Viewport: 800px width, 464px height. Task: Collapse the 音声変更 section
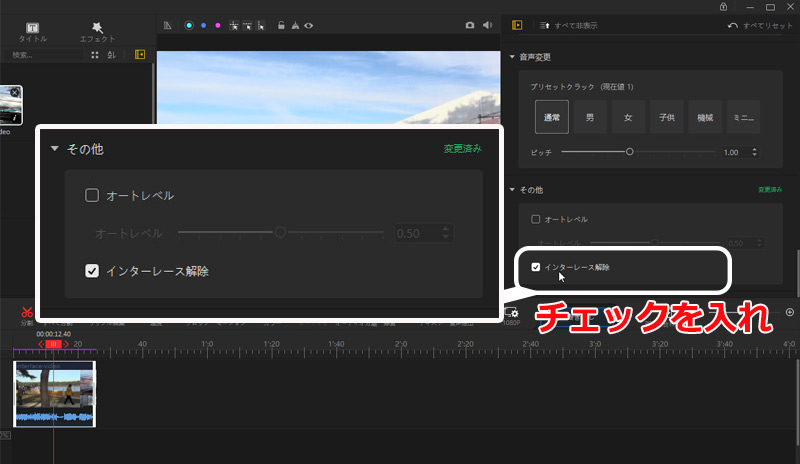tap(512, 57)
